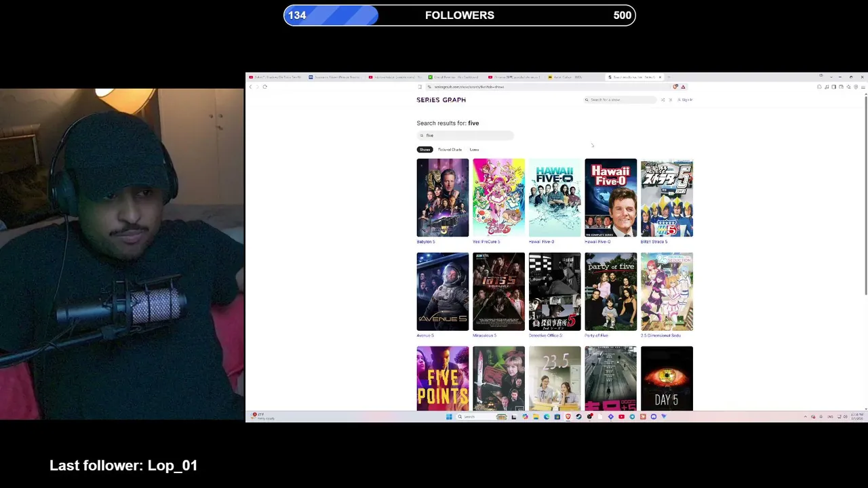
Task: Click the Windows taskbar search box
Action: [x=481, y=417]
